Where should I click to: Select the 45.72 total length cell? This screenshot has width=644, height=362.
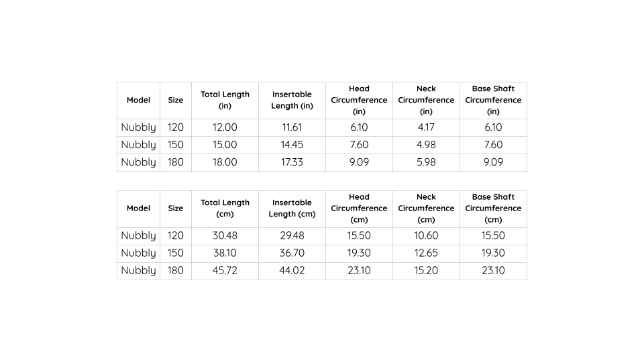pos(225,271)
